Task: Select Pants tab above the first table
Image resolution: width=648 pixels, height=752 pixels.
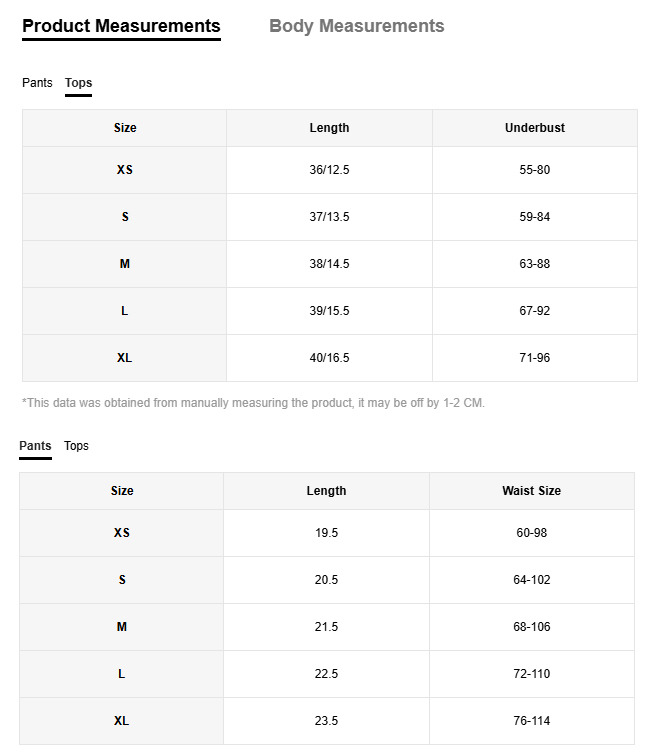Action: click(x=37, y=83)
